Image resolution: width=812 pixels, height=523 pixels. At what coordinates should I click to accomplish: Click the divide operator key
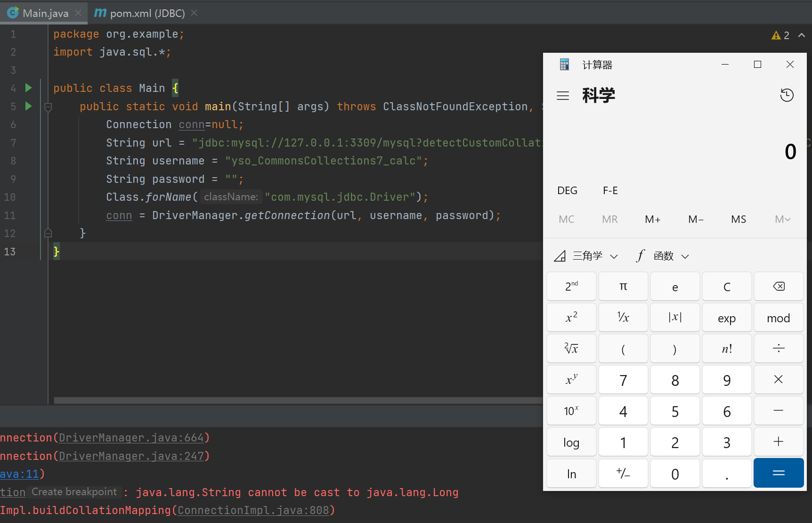pyautogui.click(x=779, y=349)
